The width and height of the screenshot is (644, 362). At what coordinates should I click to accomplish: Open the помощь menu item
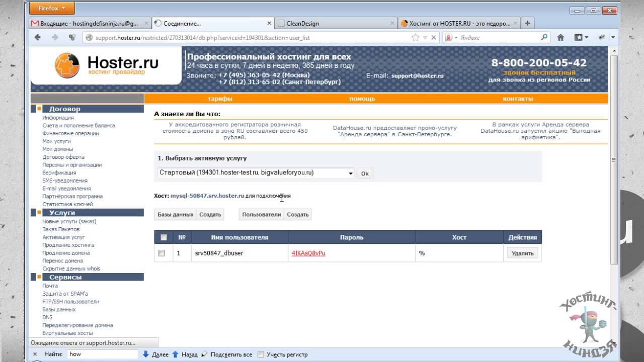pyautogui.click(x=362, y=99)
